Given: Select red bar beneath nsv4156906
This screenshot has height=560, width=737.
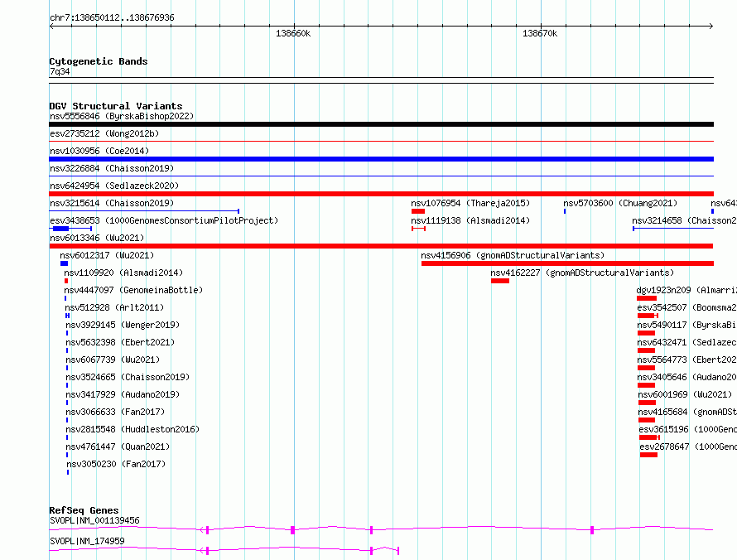Looking at the screenshot, I should (567, 263).
